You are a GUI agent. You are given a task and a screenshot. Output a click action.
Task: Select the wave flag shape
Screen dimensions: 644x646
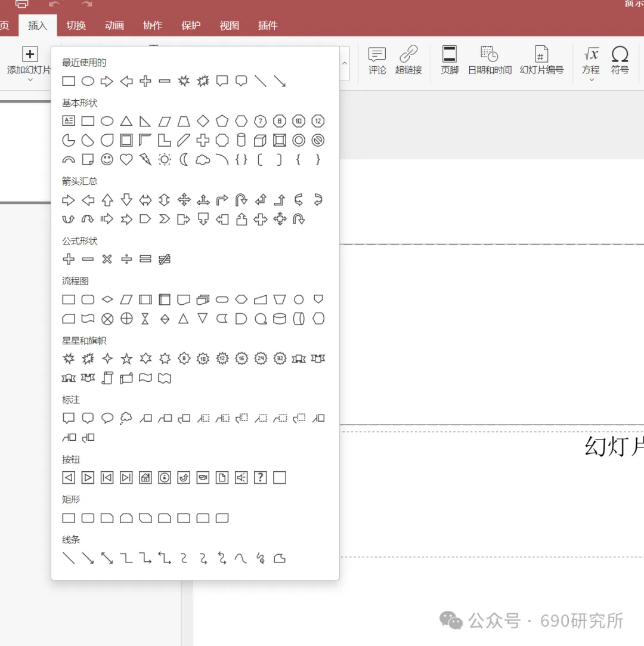pos(145,378)
